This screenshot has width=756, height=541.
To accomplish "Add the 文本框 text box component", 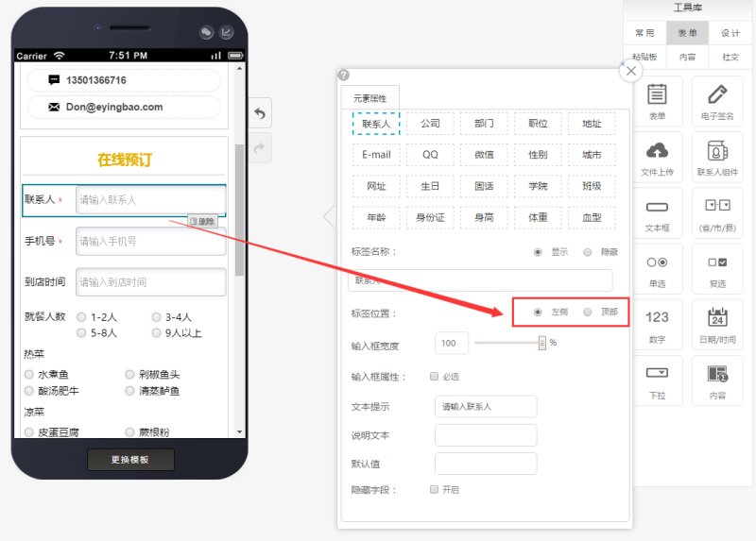I will coord(657,213).
